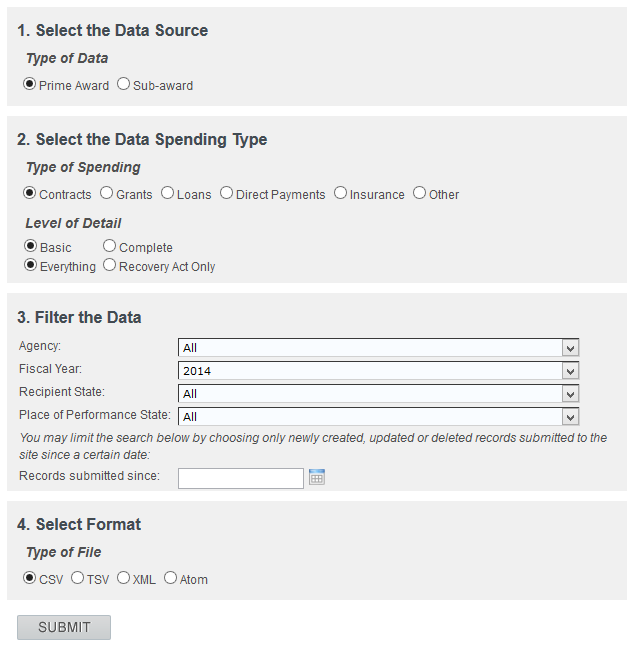This screenshot has height=645, width=638.
Task: Select the CSV file format
Action: 30,578
